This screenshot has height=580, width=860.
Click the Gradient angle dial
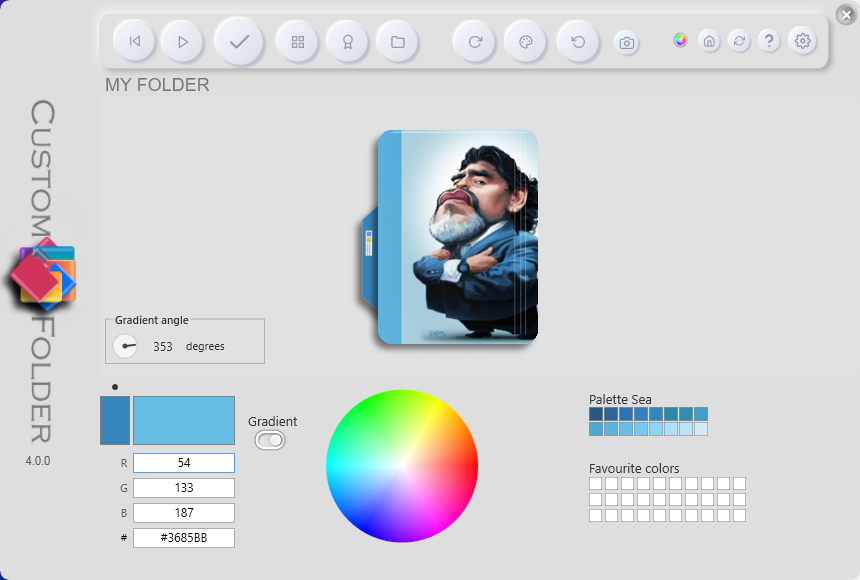pos(125,346)
